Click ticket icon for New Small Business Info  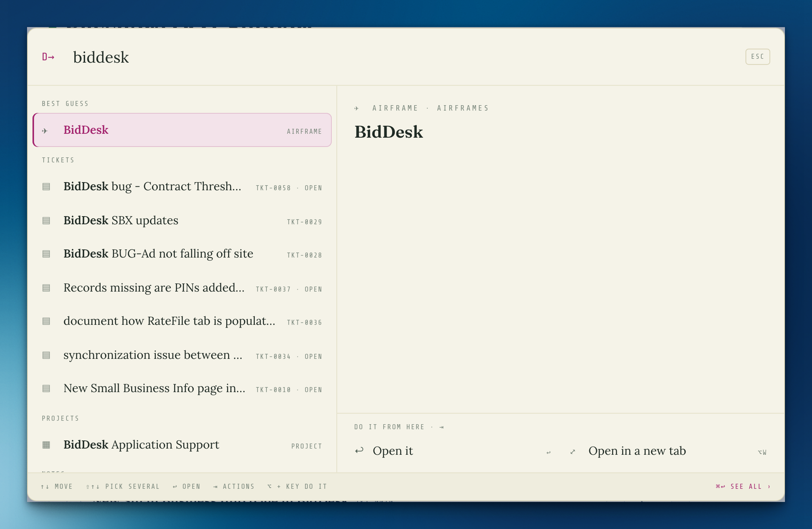pos(46,389)
